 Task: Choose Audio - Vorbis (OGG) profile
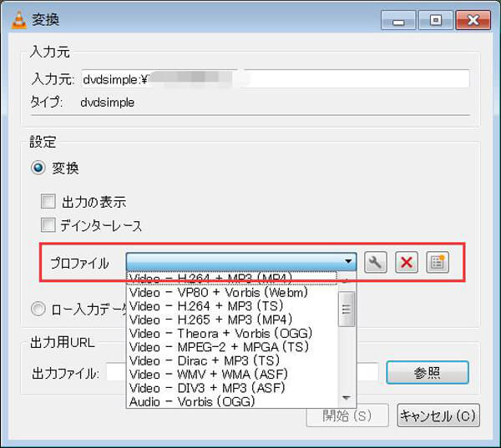tap(232, 402)
